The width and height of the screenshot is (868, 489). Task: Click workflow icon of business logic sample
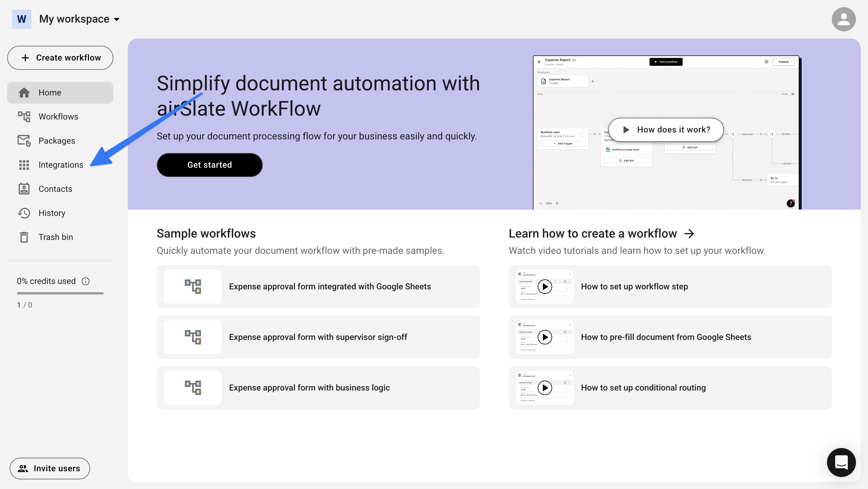pyautogui.click(x=193, y=388)
